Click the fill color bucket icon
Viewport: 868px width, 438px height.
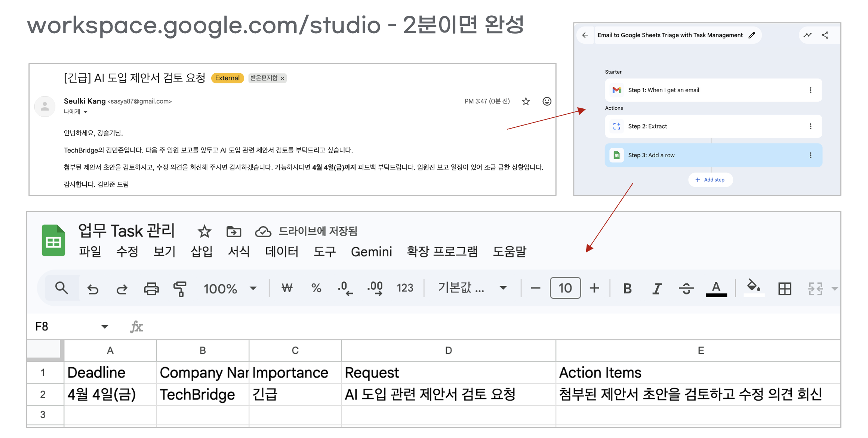pyautogui.click(x=753, y=287)
